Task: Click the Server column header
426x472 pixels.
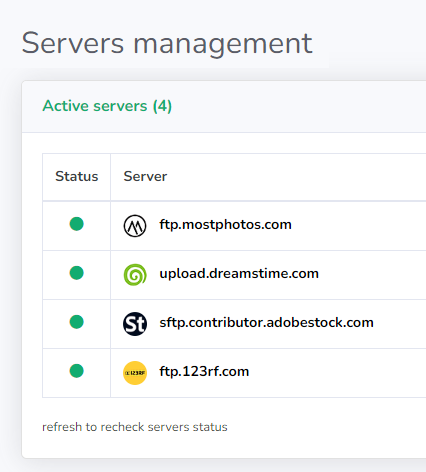Action: pyautogui.click(x=145, y=176)
